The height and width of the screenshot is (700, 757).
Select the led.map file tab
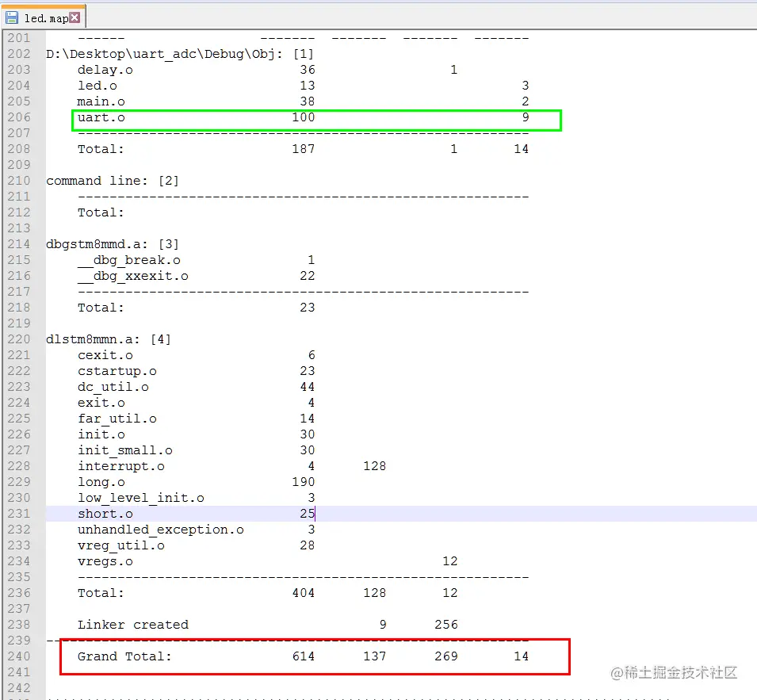click(44, 17)
